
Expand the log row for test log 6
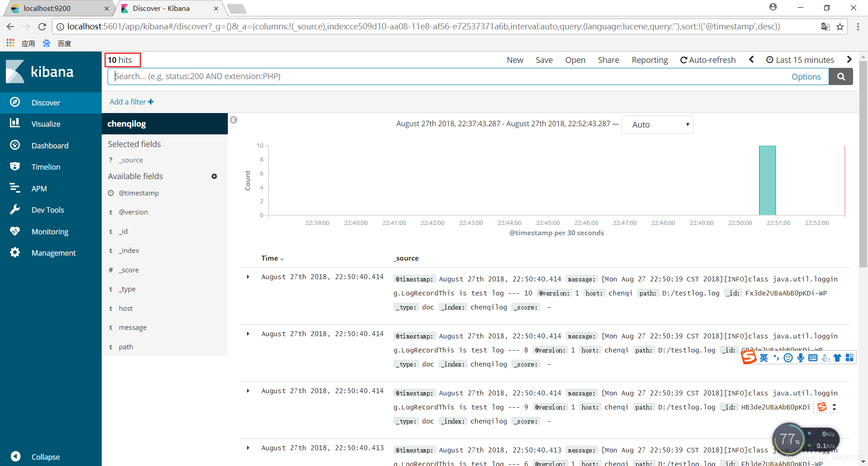[x=248, y=448]
